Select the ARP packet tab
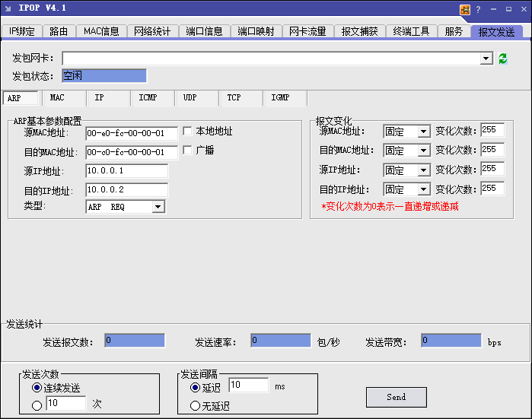532x419 pixels. pos(21,98)
